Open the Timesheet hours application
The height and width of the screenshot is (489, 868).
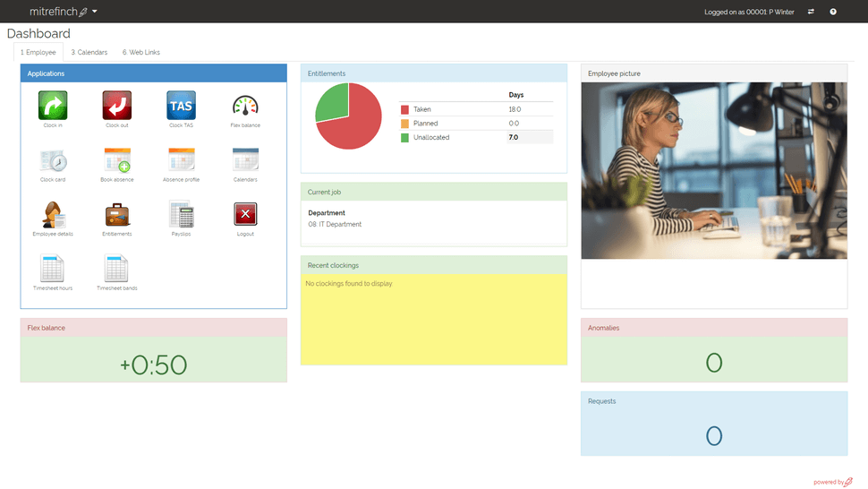click(53, 268)
